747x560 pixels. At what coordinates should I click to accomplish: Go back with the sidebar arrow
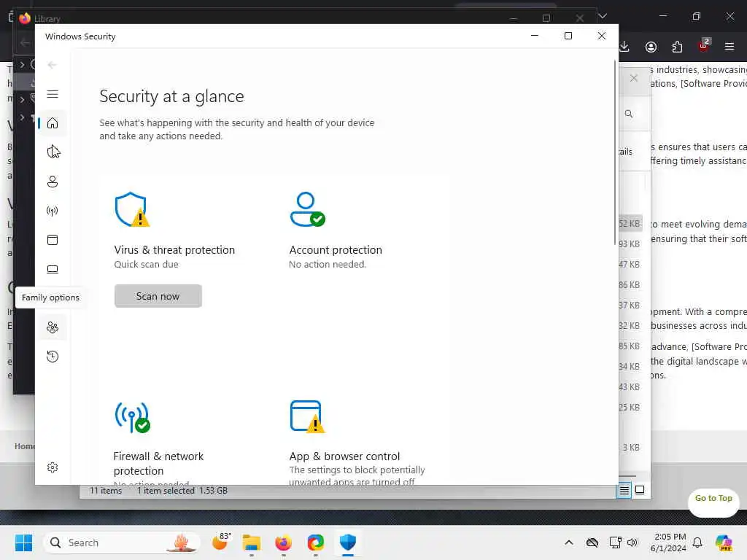point(53,65)
